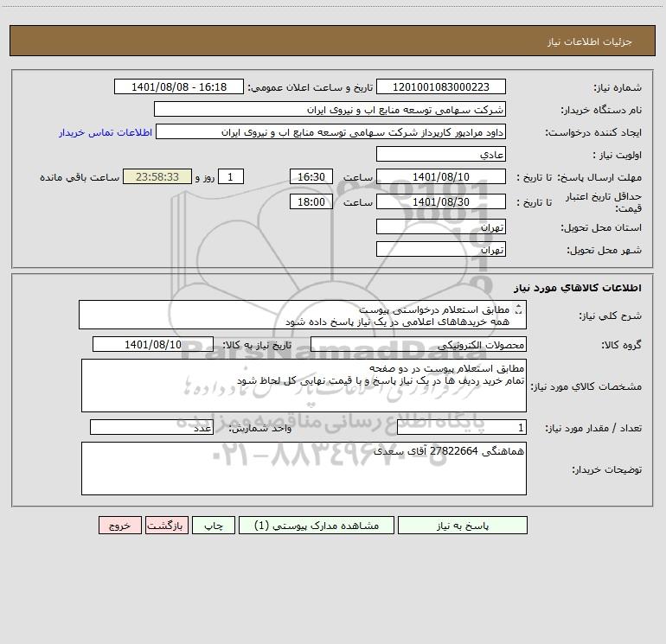This screenshot has width=666, height=644.
Task: Click the 'چاپ' print button
Action: click(x=214, y=525)
